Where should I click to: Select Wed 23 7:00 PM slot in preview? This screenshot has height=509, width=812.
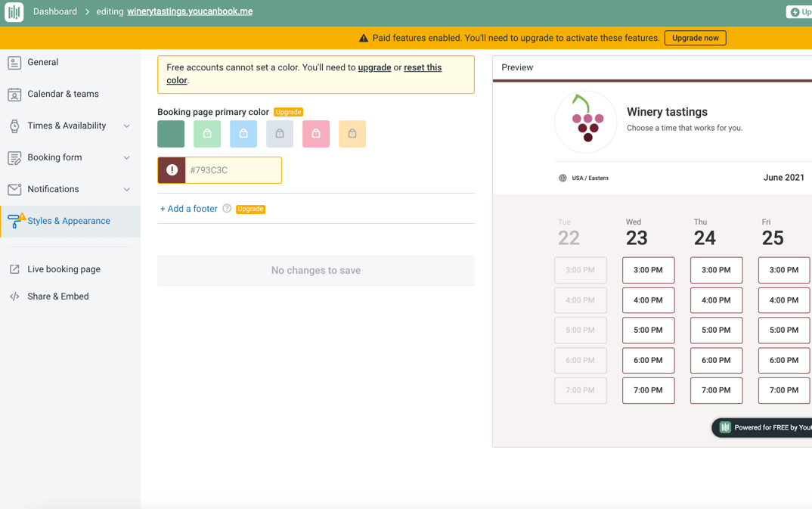649,390
